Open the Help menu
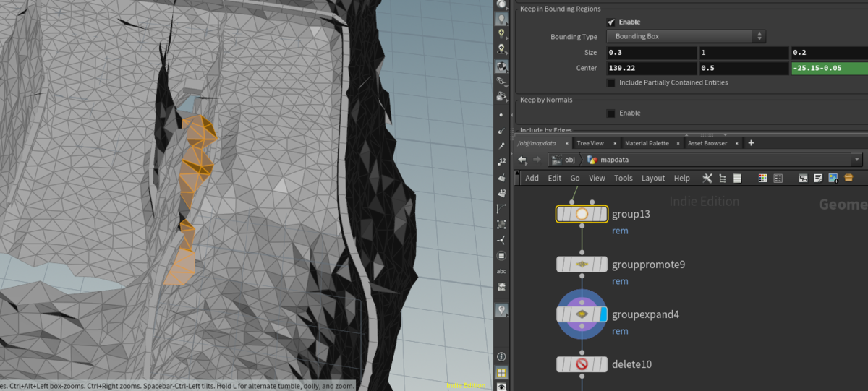868x391 pixels. point(682,178)
